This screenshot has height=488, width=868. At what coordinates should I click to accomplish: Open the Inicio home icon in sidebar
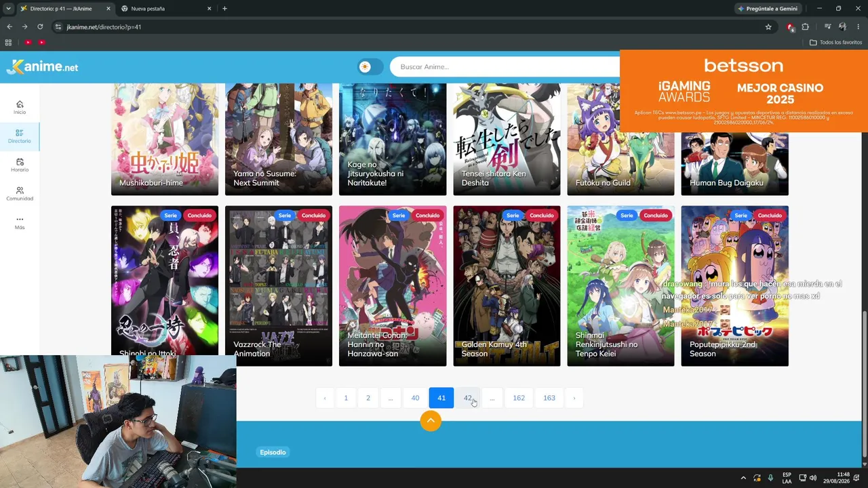[20, 107]
